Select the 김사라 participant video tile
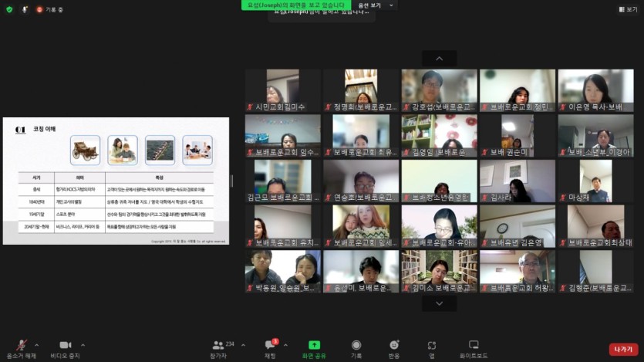Image resolution: width=644 pixels, height=362 pixels. pos(517,181)
